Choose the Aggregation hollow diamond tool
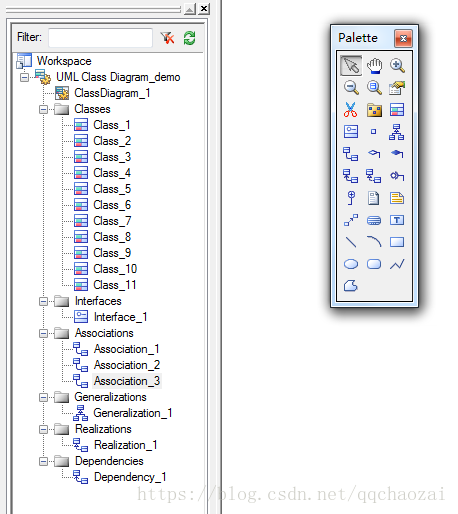 [374, 153]
